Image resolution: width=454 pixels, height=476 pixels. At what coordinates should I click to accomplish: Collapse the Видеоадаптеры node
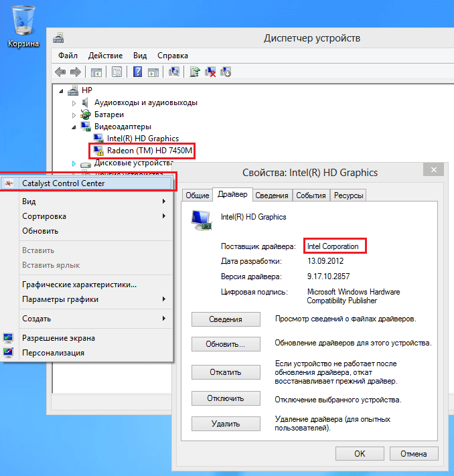coord(74,127)
